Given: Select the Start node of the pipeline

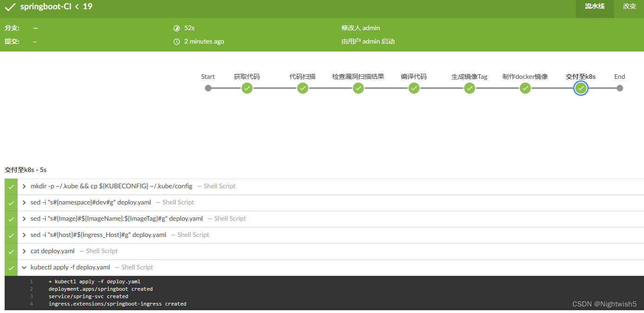Looking at the screenshot, I should click(x=208, y=88).
